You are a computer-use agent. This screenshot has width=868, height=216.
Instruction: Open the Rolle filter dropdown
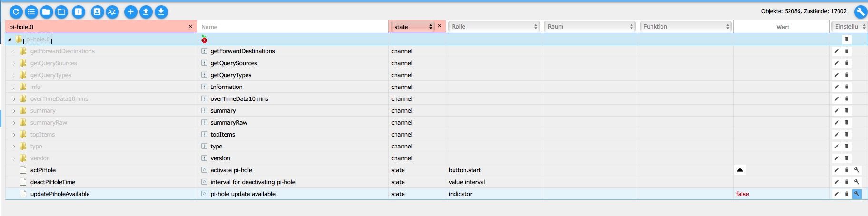point(494,27)
